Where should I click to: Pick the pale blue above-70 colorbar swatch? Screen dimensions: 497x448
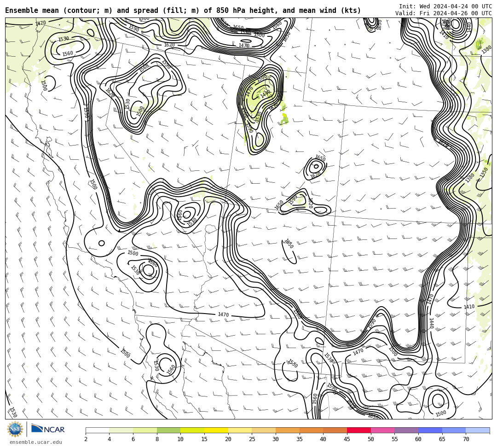pyautogui.click(x=478, y=430)
